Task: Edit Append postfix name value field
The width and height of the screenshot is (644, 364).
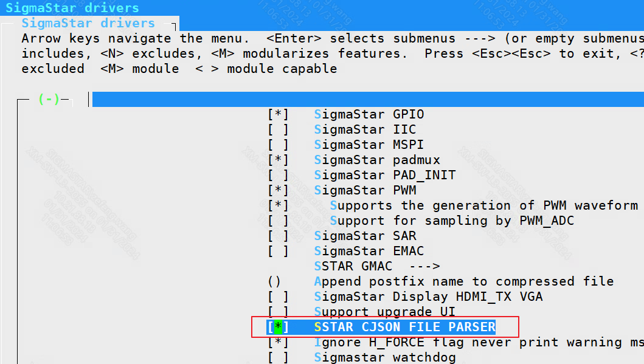Action: pos(274,281)
